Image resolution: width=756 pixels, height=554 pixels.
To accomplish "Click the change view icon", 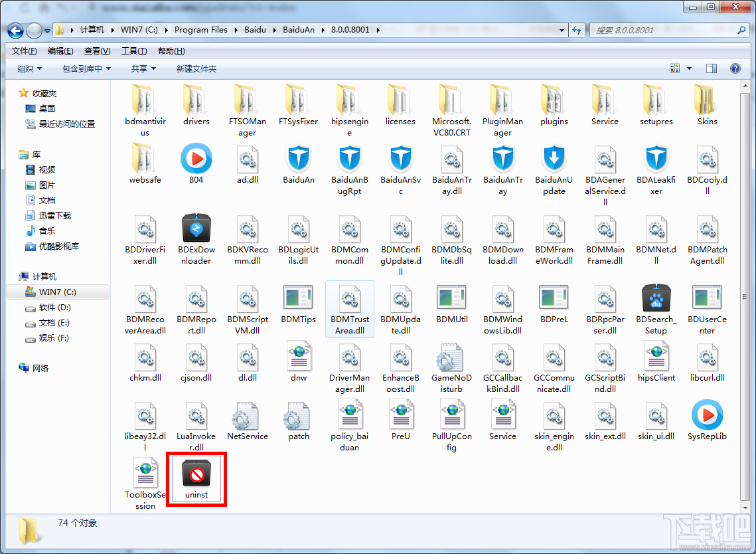I will [x=674, y=68].
